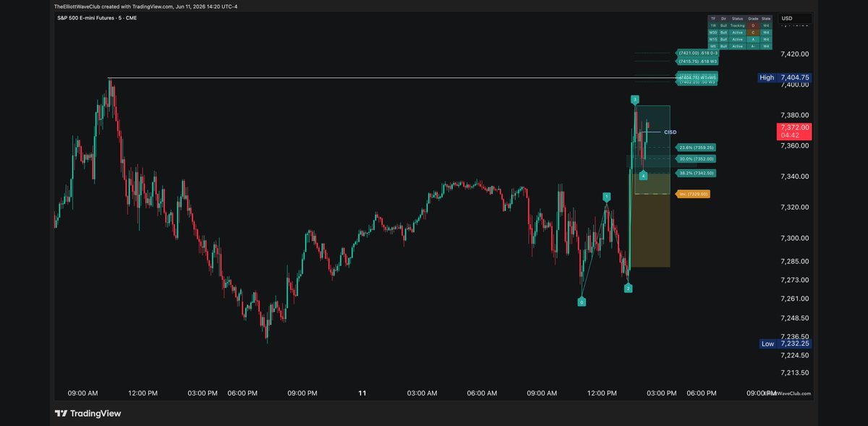Click the 7,360.00 price axis label
This screenshot has height=426, width=868.
point(794,146)
